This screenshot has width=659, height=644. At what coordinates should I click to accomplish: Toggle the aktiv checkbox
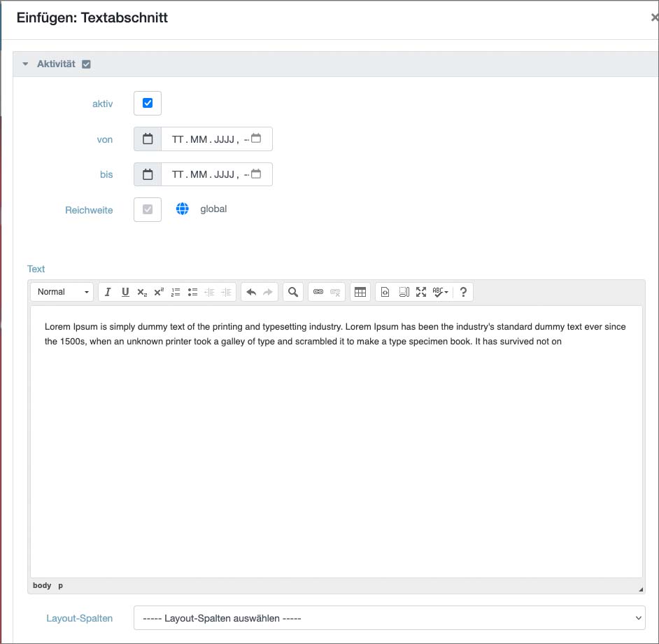148,103
